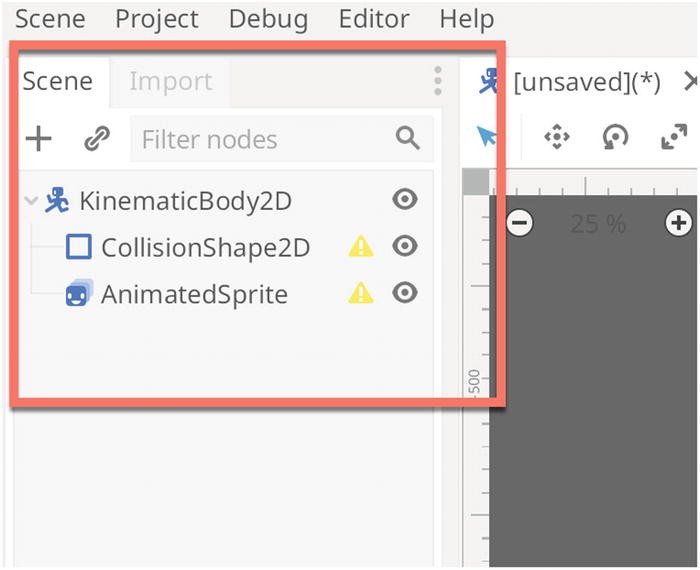Open the Debug menu
Viewport: 700px width, 570px height.
[x=268, y=20]
